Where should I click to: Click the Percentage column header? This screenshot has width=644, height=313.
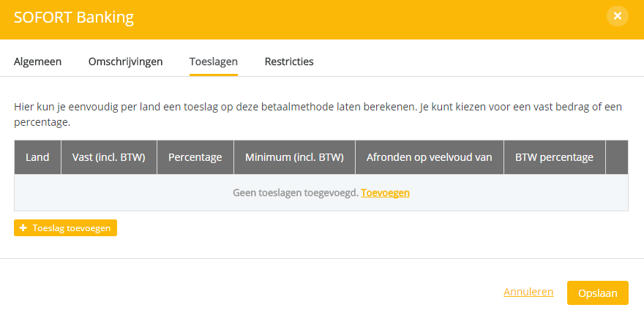tap(195, 157)
